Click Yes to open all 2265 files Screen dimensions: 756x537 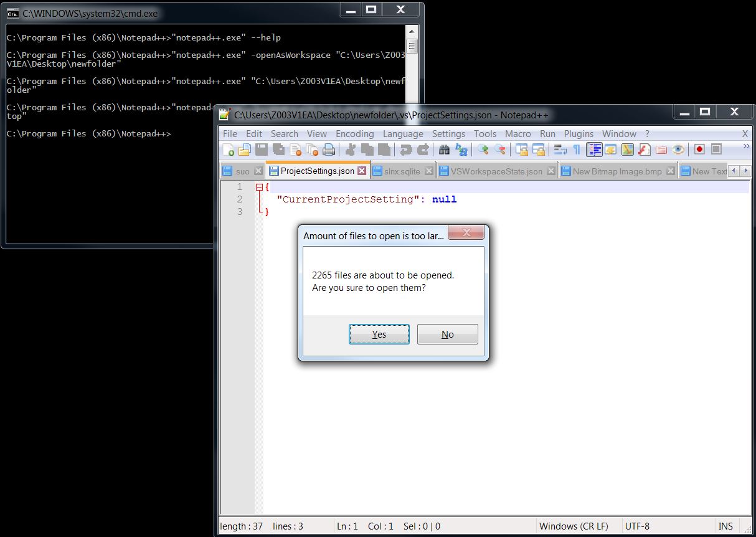(379, 334)
